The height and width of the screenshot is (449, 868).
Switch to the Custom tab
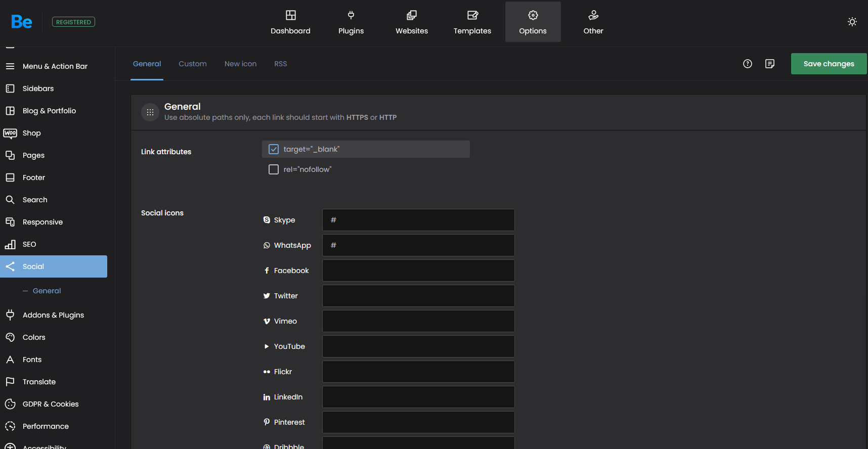point(193,64)
